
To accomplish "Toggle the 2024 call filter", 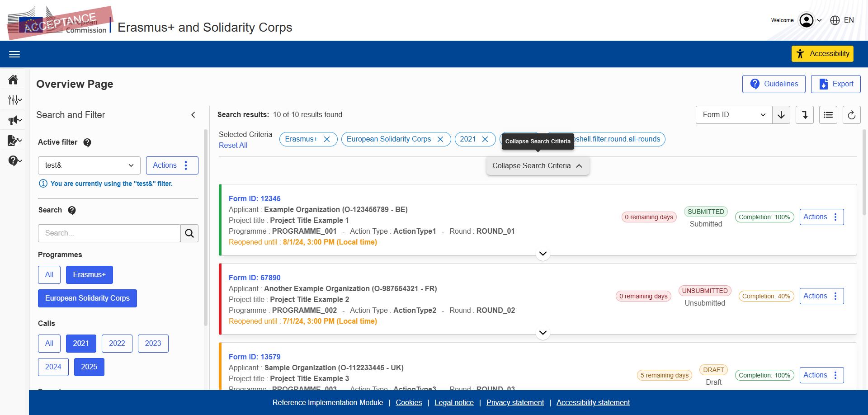I will (x=53, y=367).
